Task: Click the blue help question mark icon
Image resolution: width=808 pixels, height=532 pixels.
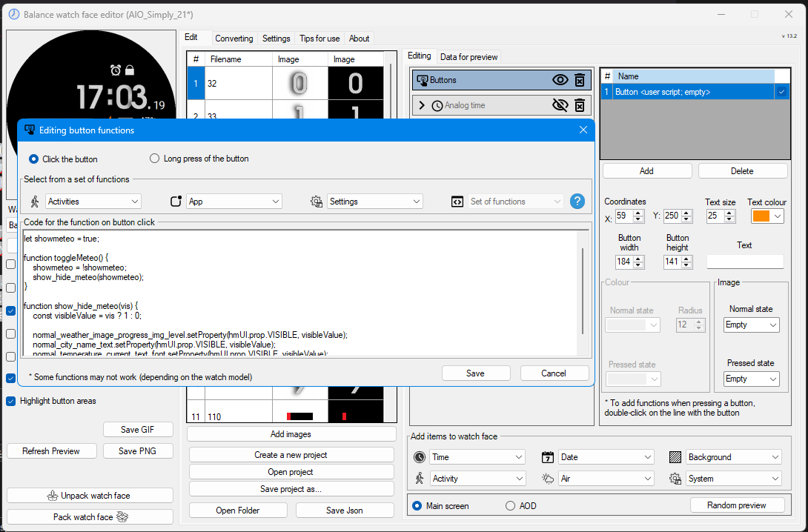Action: (x=577, y=202)
